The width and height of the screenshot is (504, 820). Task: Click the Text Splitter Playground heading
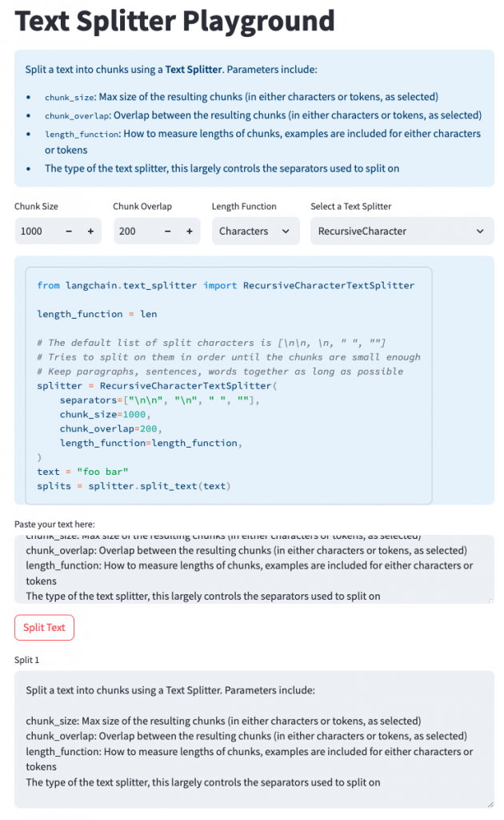(174, 21)
